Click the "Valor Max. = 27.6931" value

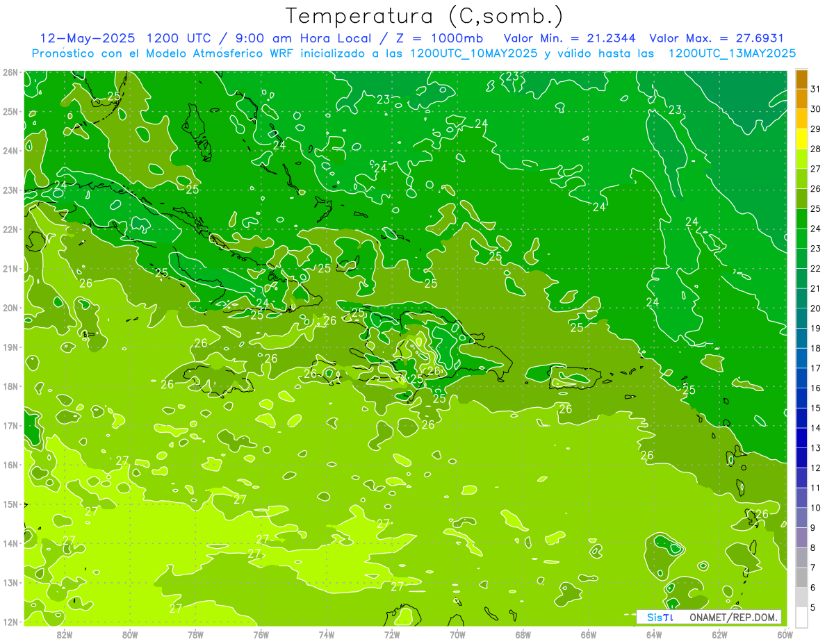point(716,38)
